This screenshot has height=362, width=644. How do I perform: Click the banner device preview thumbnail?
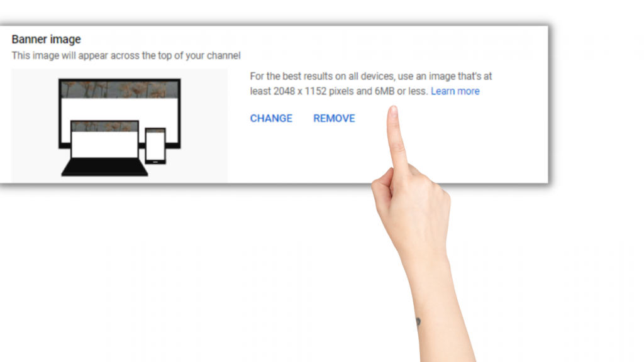point(119,126)
